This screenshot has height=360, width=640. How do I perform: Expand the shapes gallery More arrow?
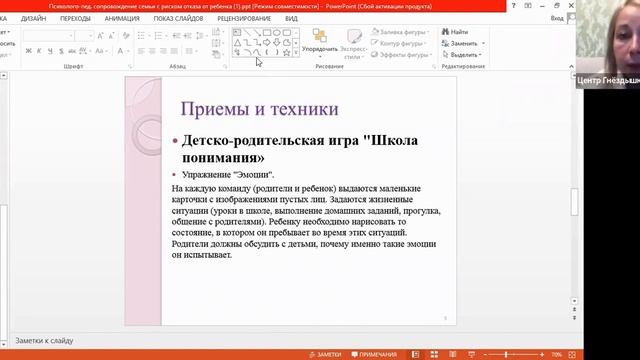click(x=296, y=52)
